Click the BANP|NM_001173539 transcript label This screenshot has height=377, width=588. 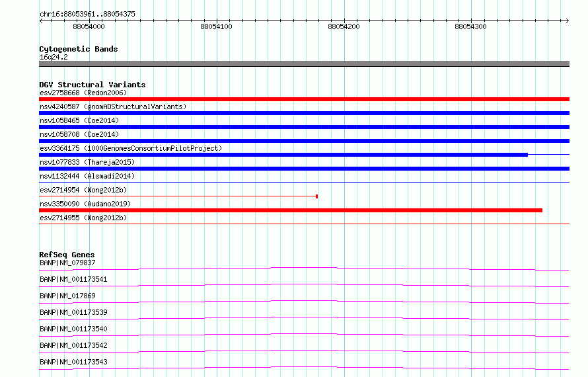click(x=73, y=312)
